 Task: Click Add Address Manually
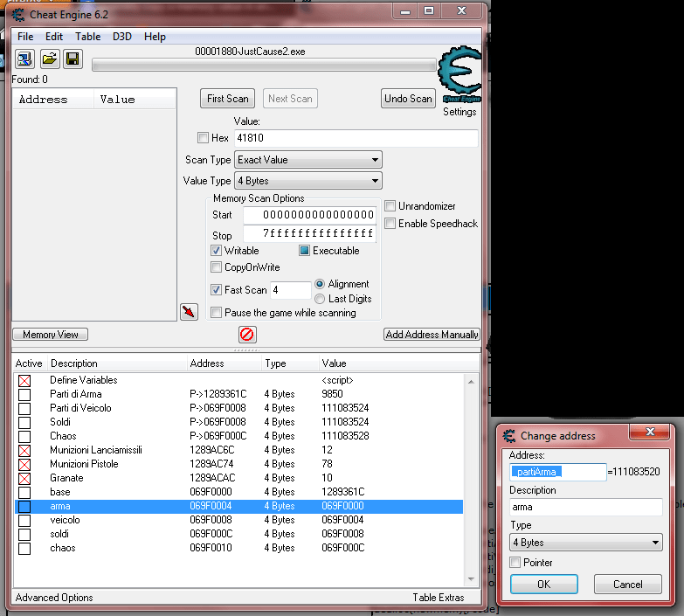(432, 335)
